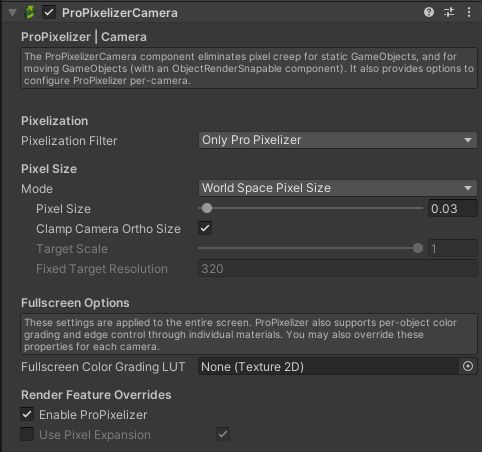Click the Clamp Camera Ortho Size label
This screenshot has width=482, height=452.
click(x=108, y=229)
